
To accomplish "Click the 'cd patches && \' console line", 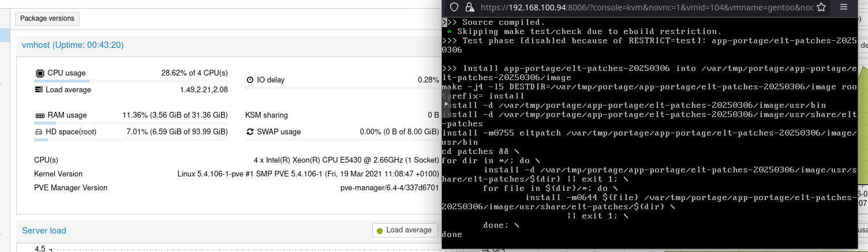I will point(481,151).
